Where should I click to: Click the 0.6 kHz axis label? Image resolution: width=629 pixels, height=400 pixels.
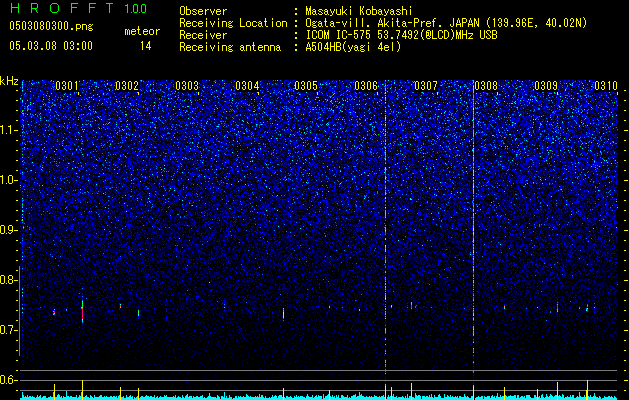(9, 380)
